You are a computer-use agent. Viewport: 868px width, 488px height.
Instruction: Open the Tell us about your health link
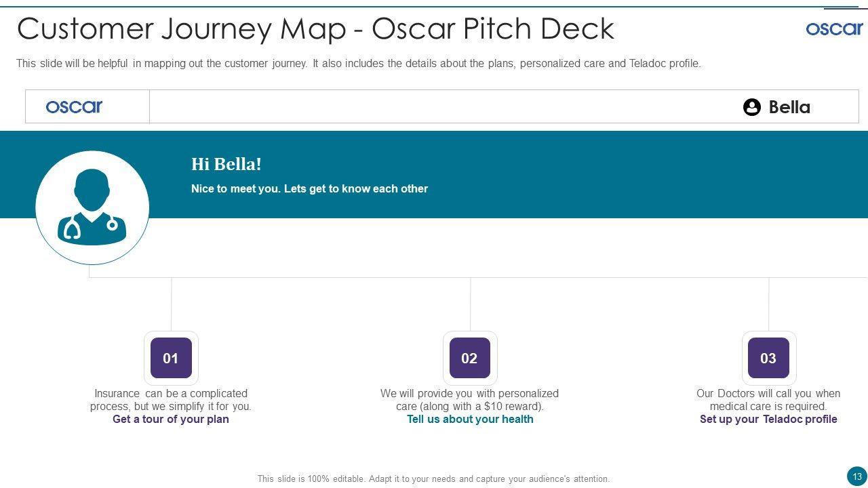tap(470, 420)
